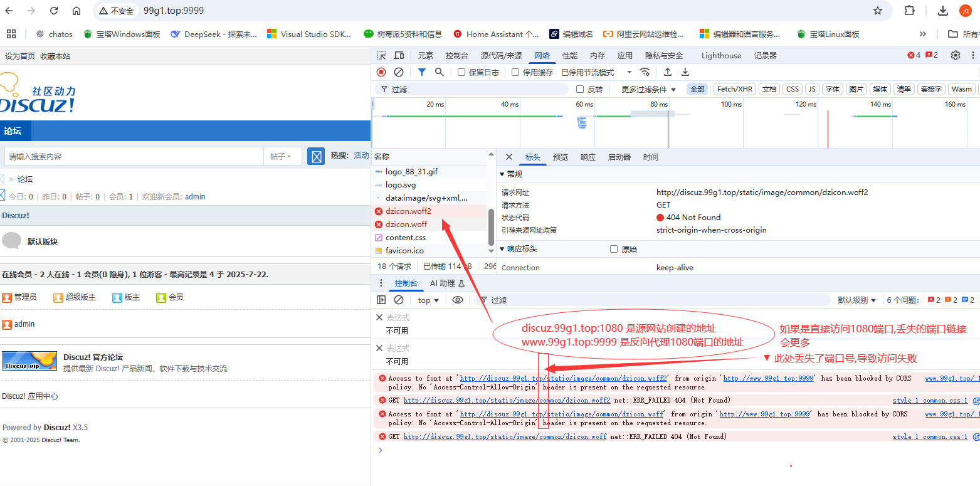Enable the 保留日志 checkbox

click(x=461, y=72)
